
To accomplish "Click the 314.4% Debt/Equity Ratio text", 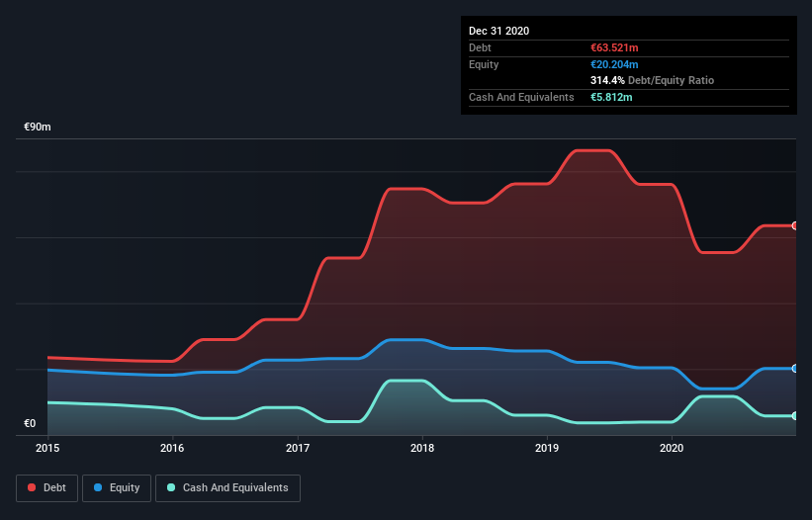I will [652, 80].
